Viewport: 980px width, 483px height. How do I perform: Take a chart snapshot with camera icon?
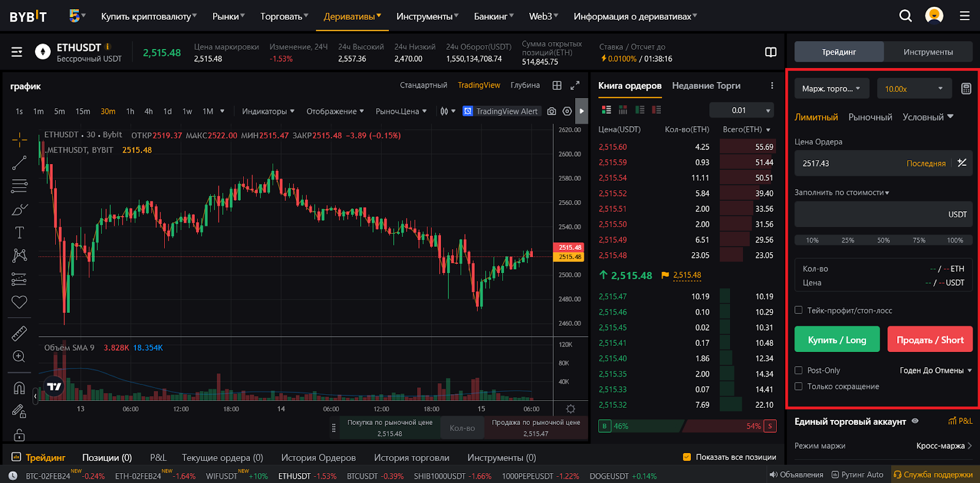(551, 111)
